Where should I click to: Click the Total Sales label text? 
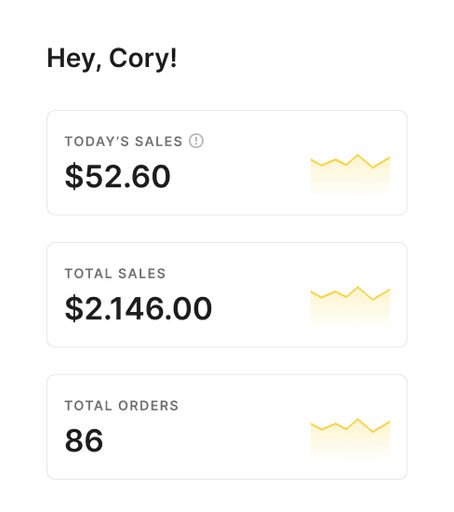pos(115,274)
